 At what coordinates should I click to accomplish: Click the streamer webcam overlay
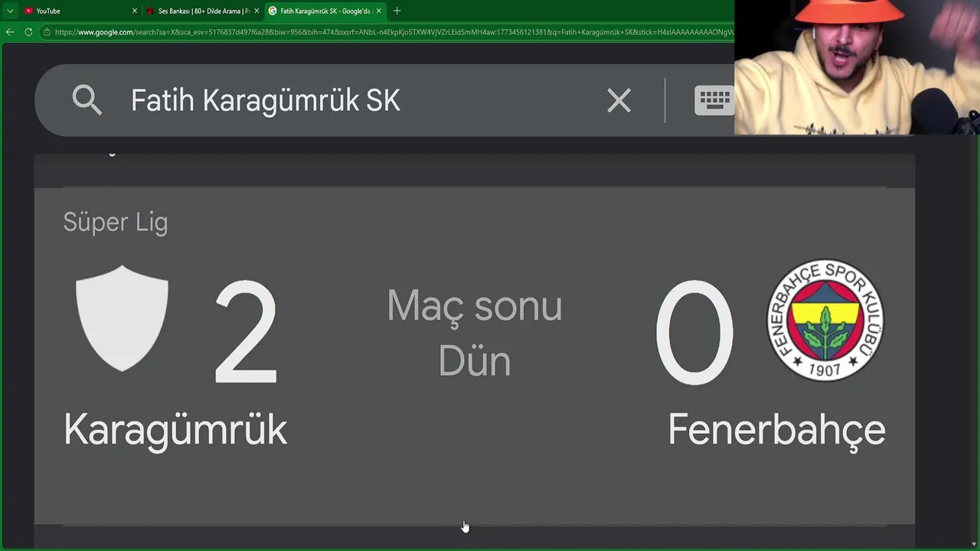point(857,67)
